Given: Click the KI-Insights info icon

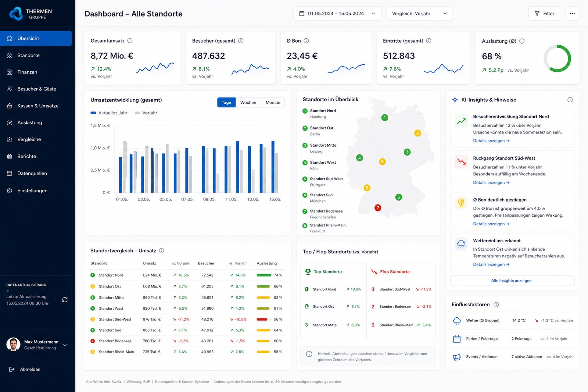Looking at the screenshot, I should click(x=570, y=100).
